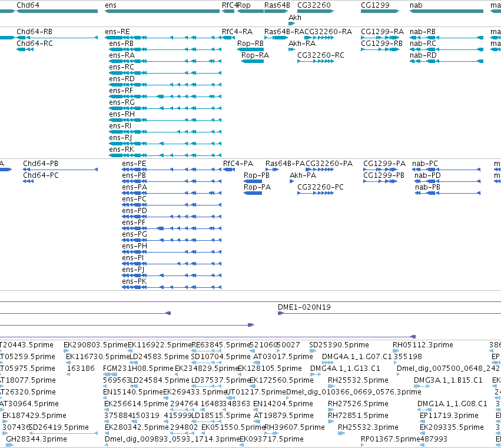Choose transcript CG1299-RB
Screen dimensions: 501x448
pyautogui.click(x=382, y=44)
